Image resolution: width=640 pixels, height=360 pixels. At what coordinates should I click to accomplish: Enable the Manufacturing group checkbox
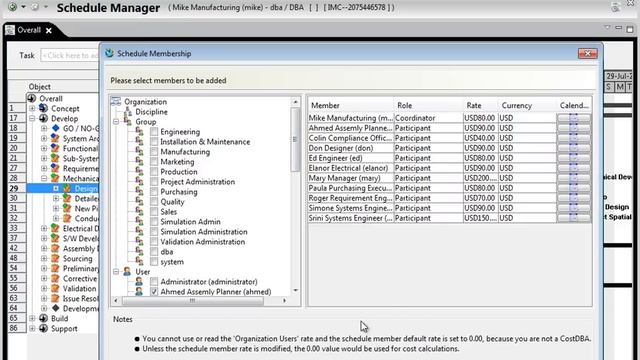pos(154,152)
